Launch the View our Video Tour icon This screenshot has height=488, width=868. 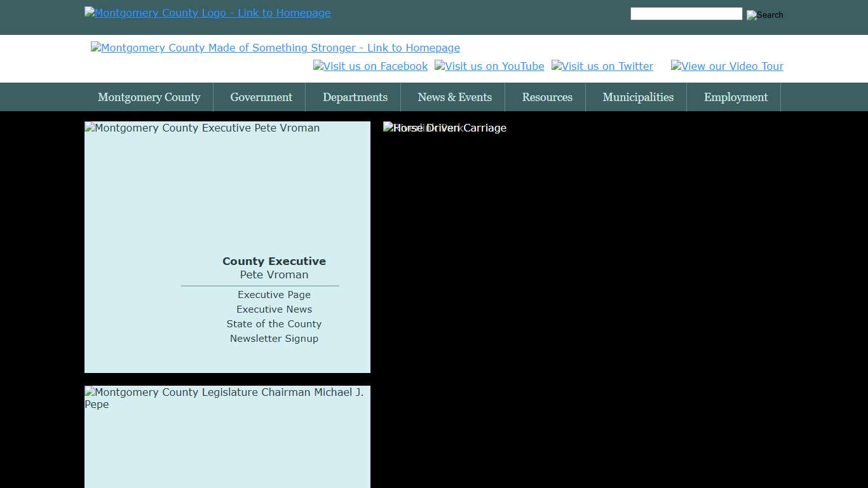[x=727, y=66]
